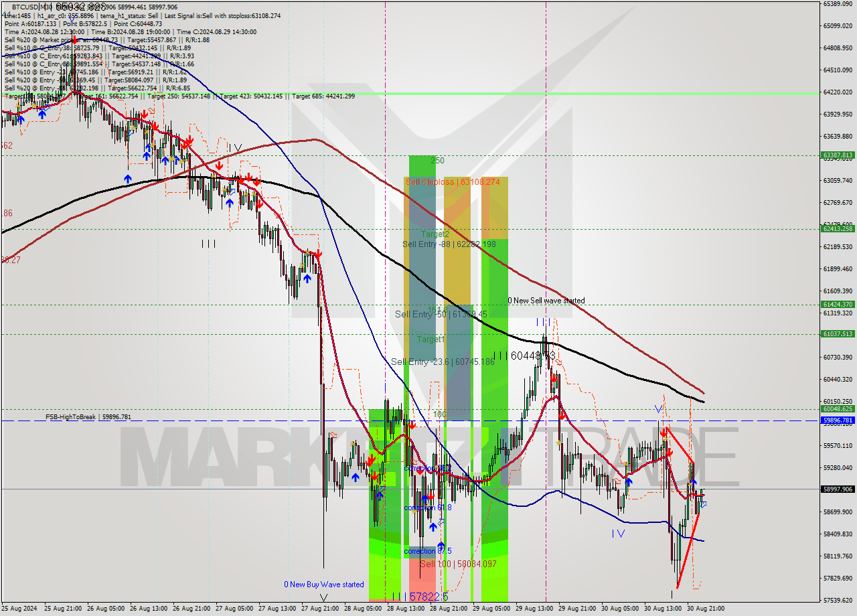Click the green 61424.370 price tag on the axis
Screen dimensions: 857x616
coord(838,304)
